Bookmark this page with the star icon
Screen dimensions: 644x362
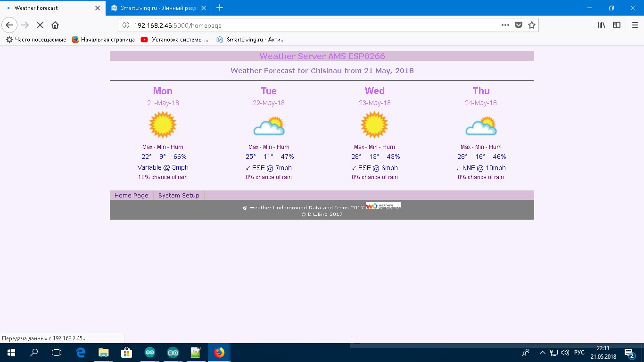click(532, 25)
